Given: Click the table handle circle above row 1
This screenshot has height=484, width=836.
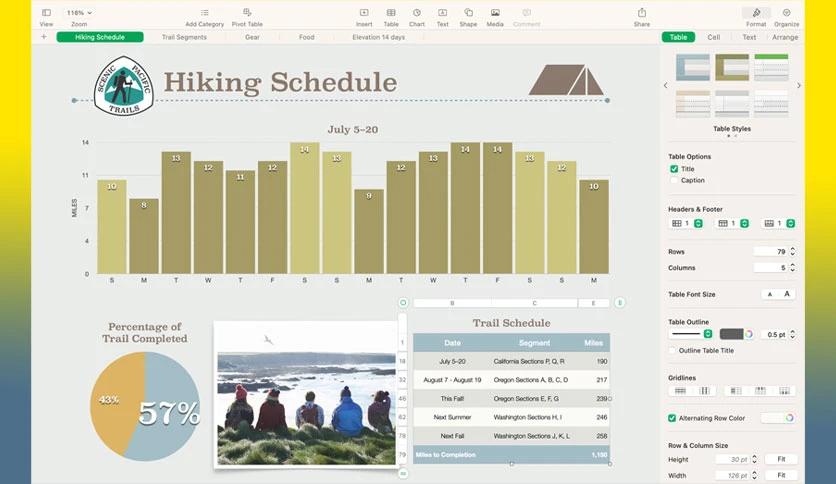Looking at the screenshot, I should (403, 303).
